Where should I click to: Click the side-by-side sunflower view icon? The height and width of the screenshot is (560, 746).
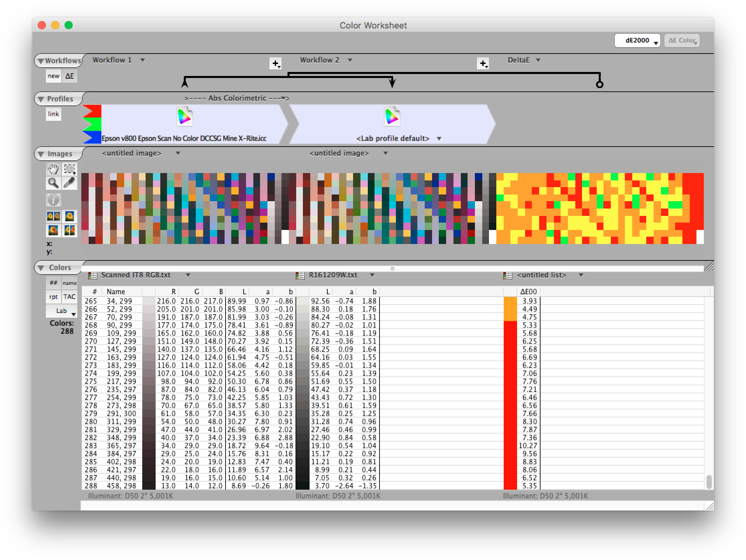pyautogui.click(x=53, y=216)
